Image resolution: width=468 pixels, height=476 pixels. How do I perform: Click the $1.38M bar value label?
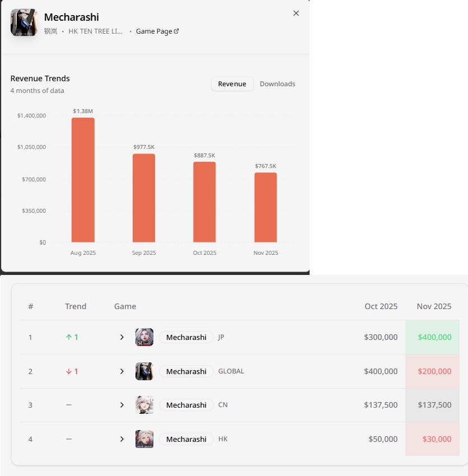click(x=83, y=111)
